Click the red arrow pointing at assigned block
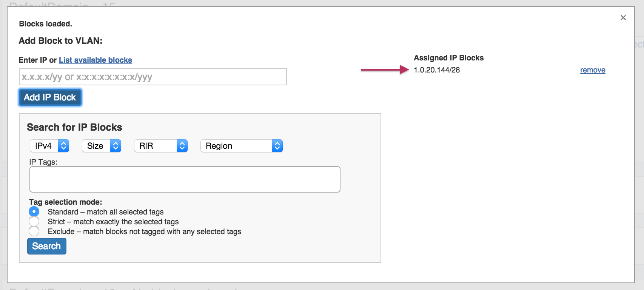This screenshot has width=644, height=290. [384, 70]
